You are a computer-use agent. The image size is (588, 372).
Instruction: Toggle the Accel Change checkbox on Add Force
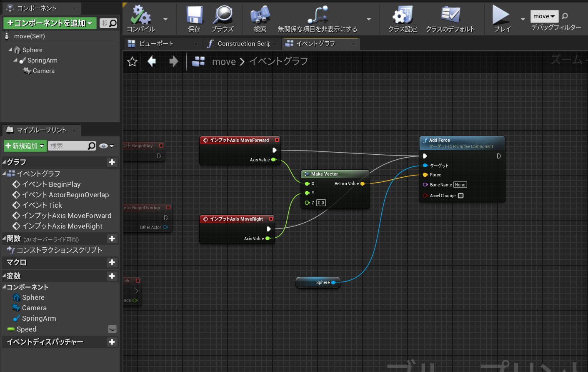point(460,196)
